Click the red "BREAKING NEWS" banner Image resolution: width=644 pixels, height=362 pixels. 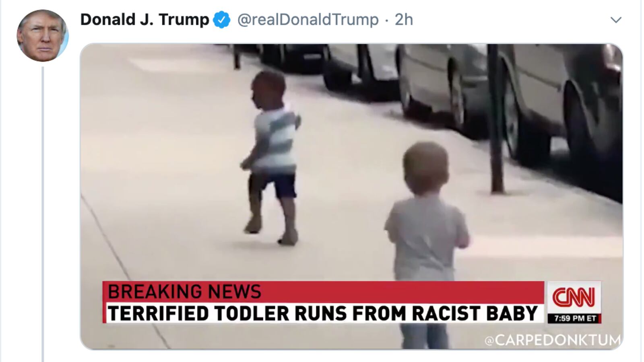coord(323,292)
